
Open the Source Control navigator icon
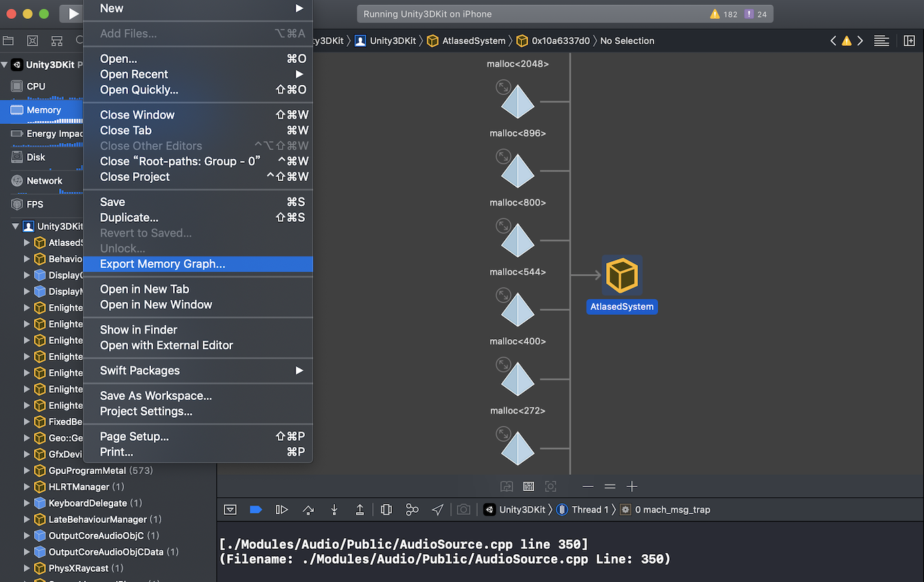[x=33, y=41]
